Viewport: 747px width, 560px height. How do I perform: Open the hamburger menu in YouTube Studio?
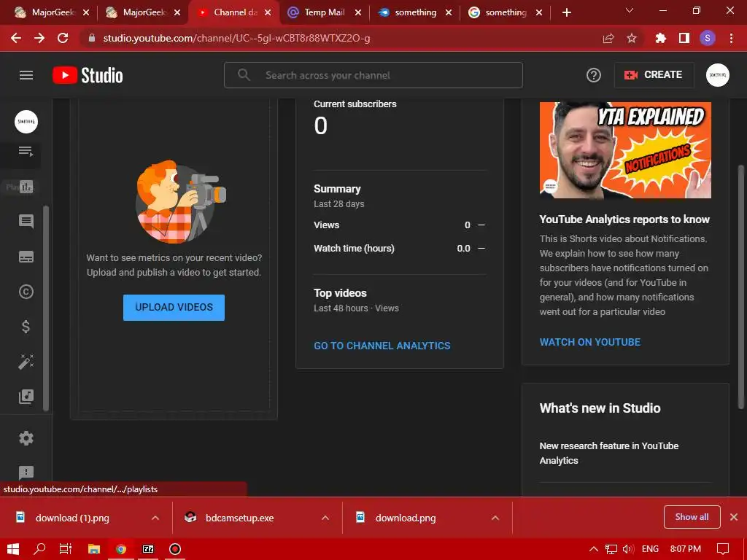click(26, 75)
